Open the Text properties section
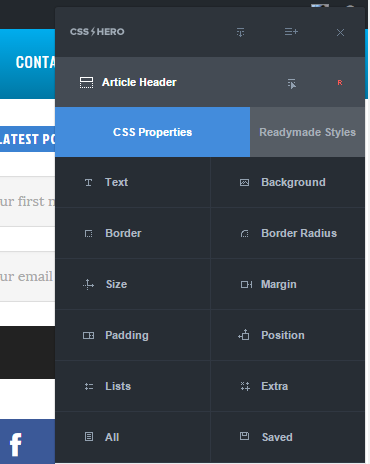The height and width of the screenshot is (464, 370). pyautogui.click(x=133, y=182)
